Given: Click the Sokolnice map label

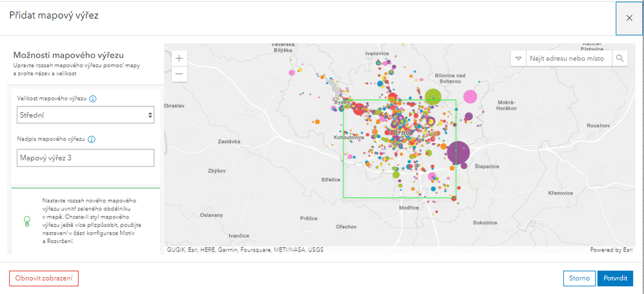Looking at the screenshot, I should [485, 222].
